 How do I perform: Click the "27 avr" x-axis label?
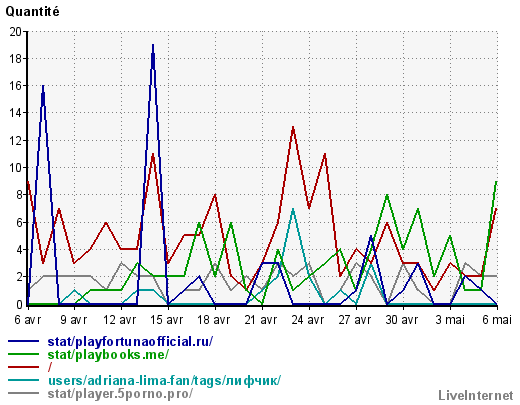[x=355, y=320]
